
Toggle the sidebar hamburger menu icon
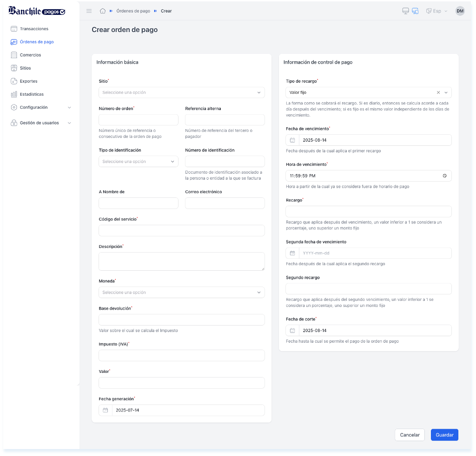pos(89,11)
